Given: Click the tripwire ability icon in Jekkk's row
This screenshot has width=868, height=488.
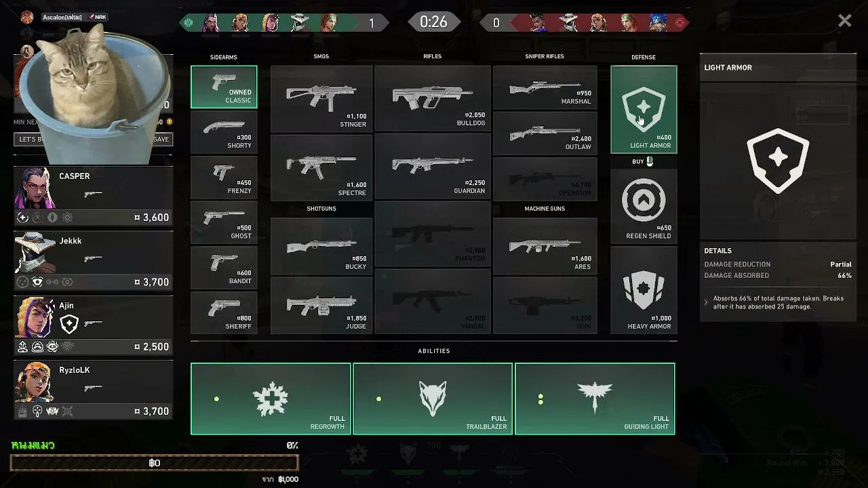Looking at the screenshot, I should (x=52, y=282).
